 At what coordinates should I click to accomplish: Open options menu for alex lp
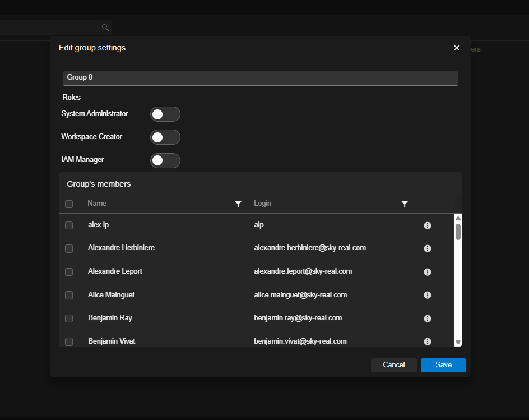point(428,225)
